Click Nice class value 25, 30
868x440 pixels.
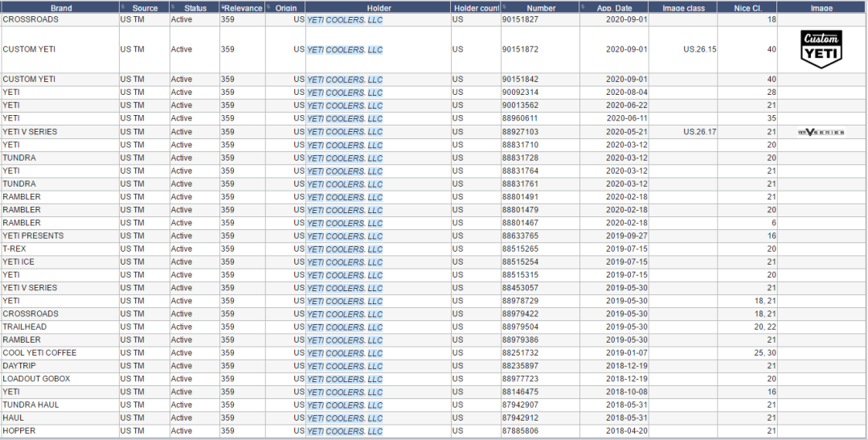pyautogui.click(x=764, y=353)
